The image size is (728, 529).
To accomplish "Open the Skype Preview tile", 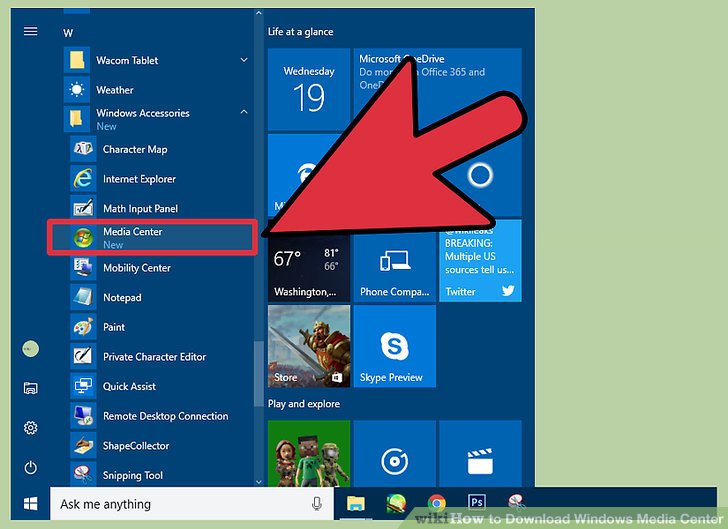I will pyautogui.click(x=395, y=346).
